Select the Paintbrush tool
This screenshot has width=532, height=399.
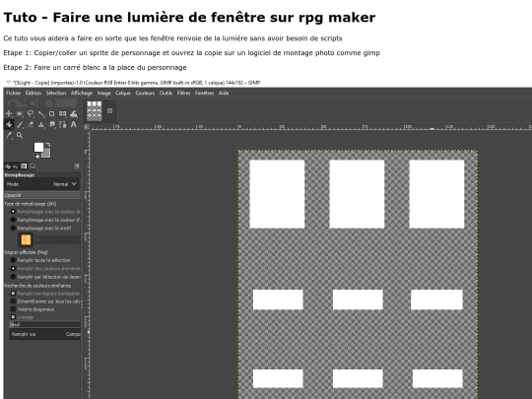[20, 124]
